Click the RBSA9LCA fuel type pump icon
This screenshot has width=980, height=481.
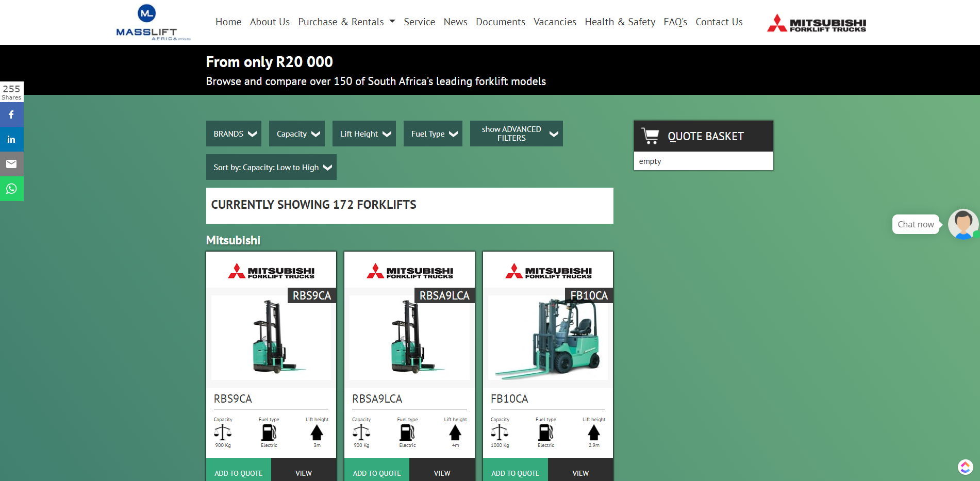pos(407,433)
